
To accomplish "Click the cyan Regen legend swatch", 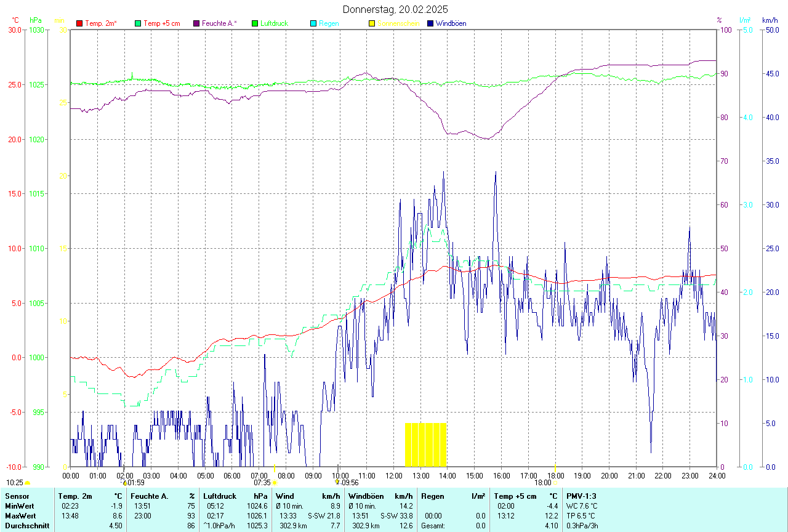I will (313, 23).
